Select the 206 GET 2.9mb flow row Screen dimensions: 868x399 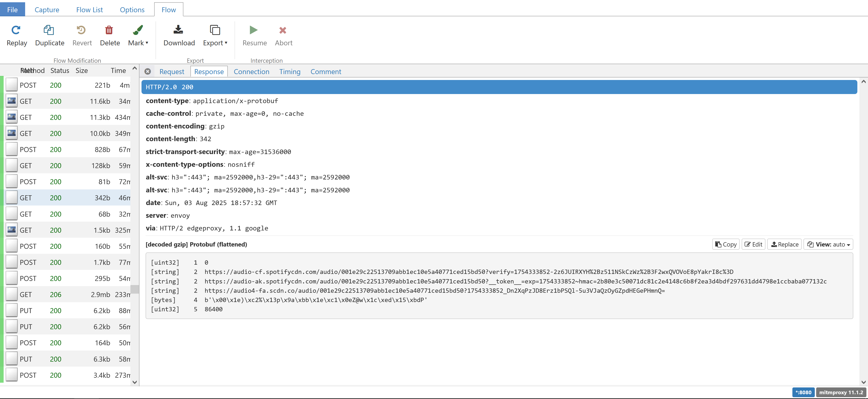pyautogui.click(x=67, y=295)
